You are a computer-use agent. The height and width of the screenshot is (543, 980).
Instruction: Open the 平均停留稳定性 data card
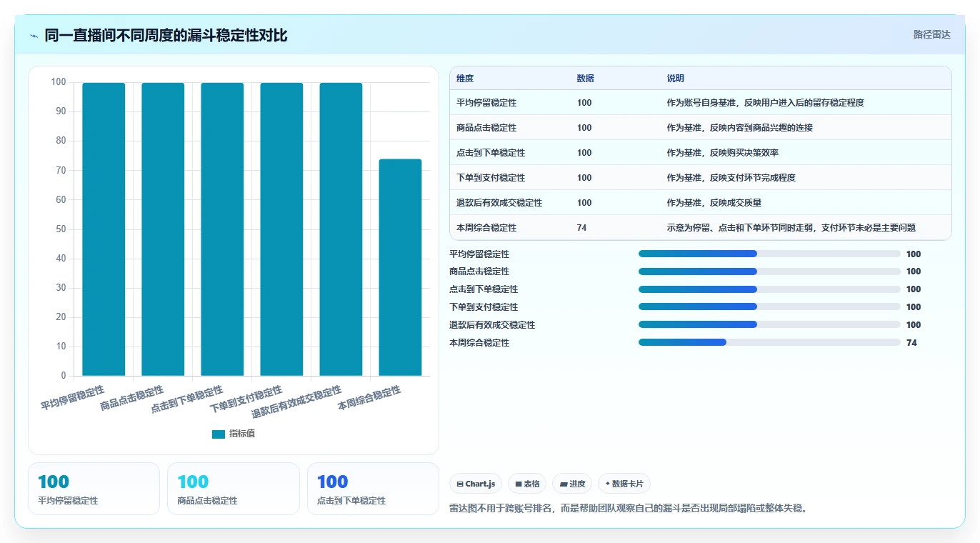pyautogui.click(x=94, y=489)
